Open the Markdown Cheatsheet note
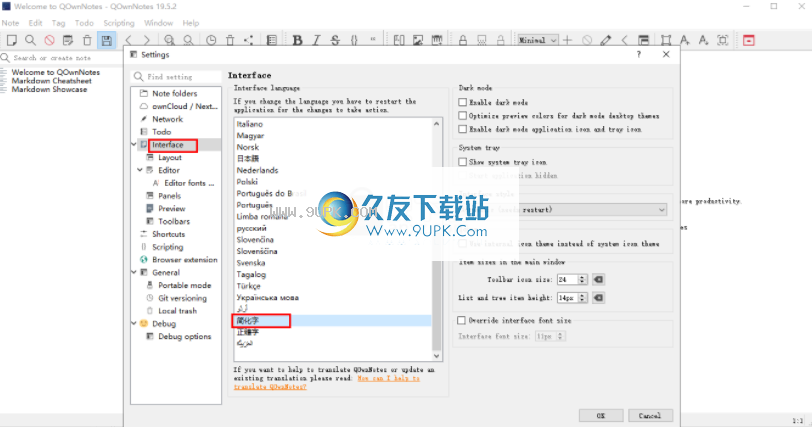 (x=51, y=81)
